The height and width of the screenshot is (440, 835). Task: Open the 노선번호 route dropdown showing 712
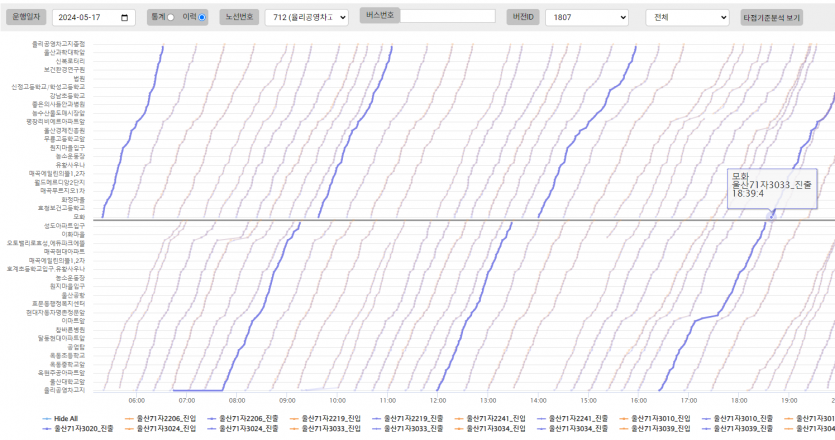pos(306,18)
